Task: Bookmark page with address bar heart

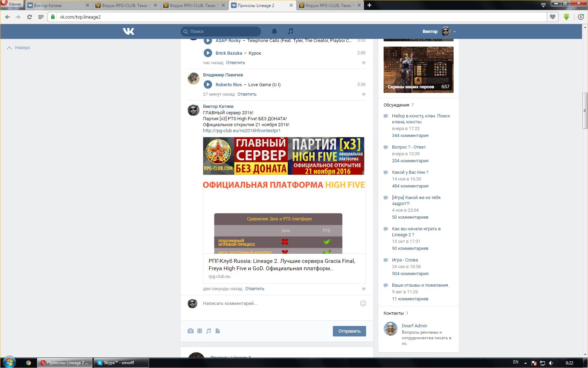Action: coord(553,17)
